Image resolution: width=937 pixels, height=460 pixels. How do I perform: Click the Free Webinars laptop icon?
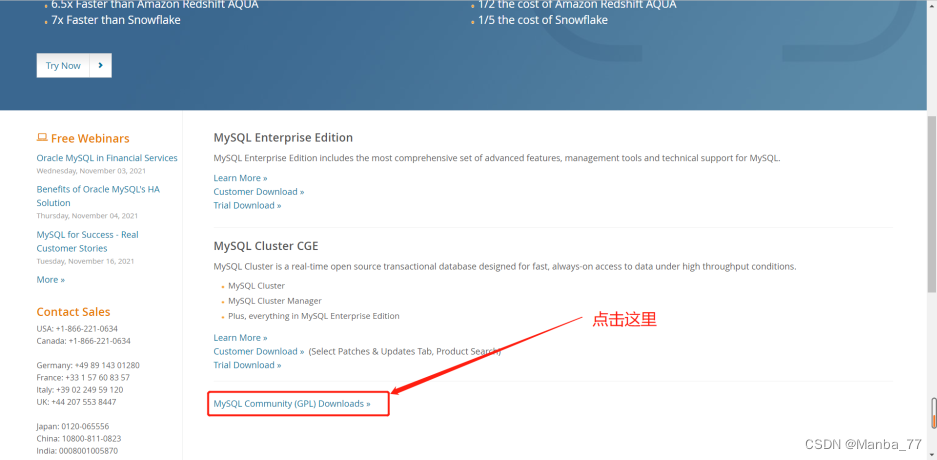click(x=42, y=137)
